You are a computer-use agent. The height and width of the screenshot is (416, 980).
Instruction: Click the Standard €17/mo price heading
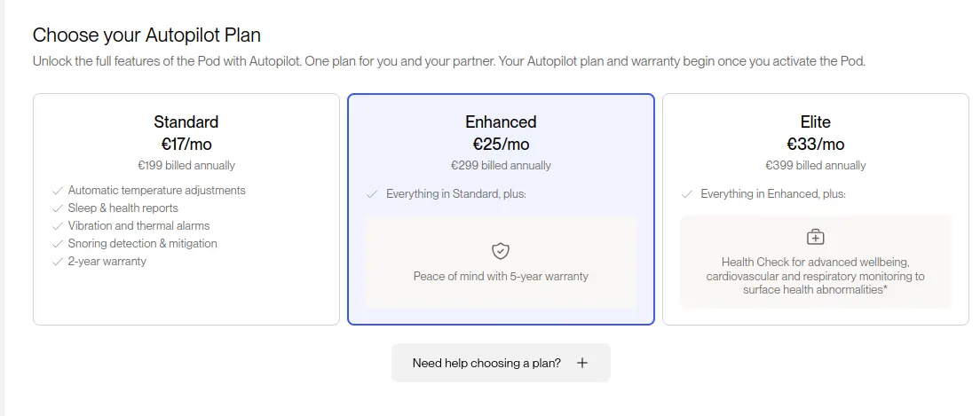pyautogui.click(x=186, y=144)
